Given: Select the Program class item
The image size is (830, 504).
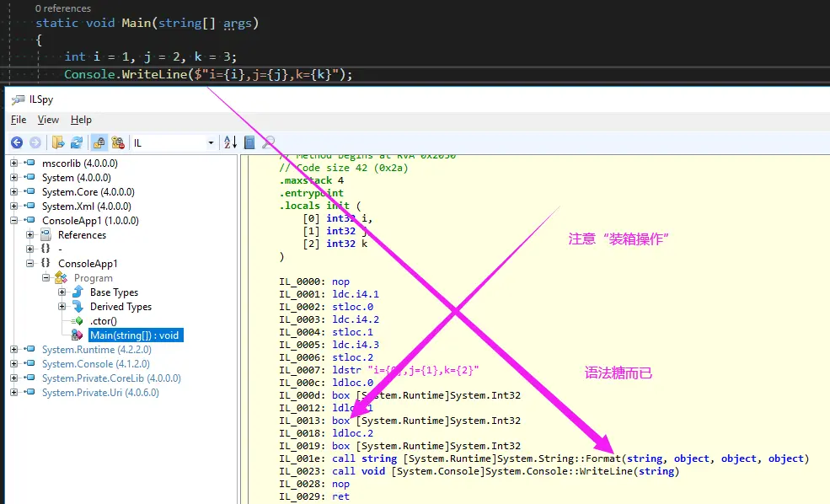Looking at the screenshot, I should click(x=94, y=277).
